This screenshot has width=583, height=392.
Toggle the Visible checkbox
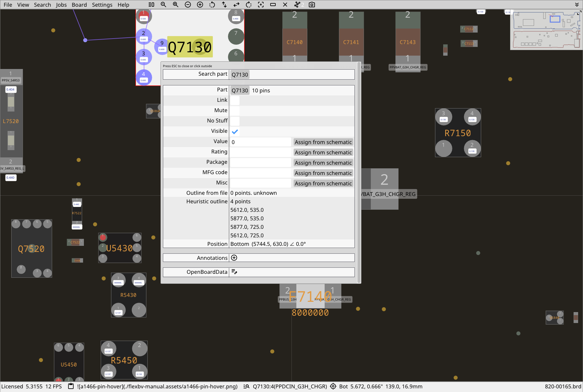235,131
